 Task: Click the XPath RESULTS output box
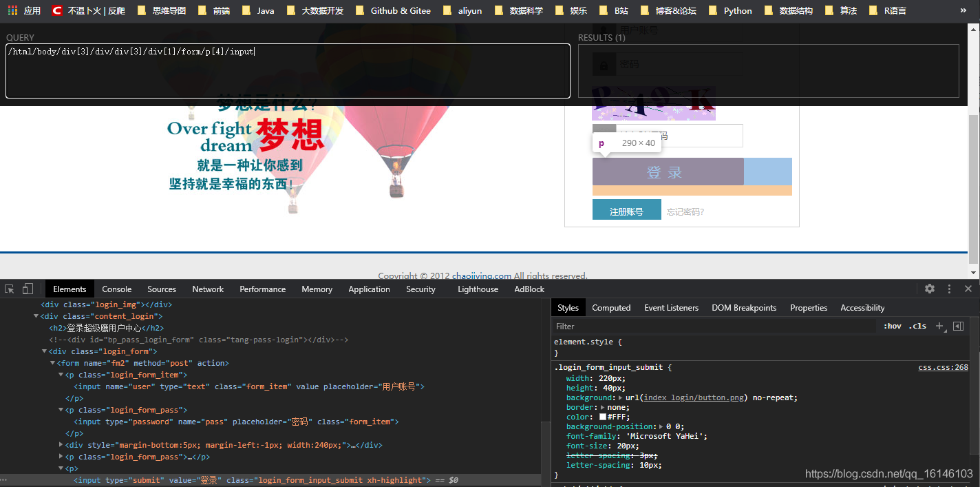(768, 71)
